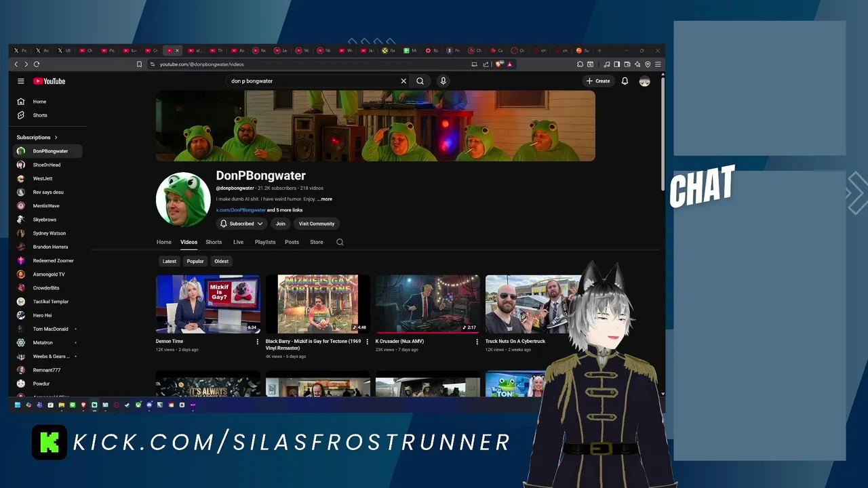Switch to the channel Live tab
The width and height of the screenshot is (868, 488).
click(x=238, y=242)
